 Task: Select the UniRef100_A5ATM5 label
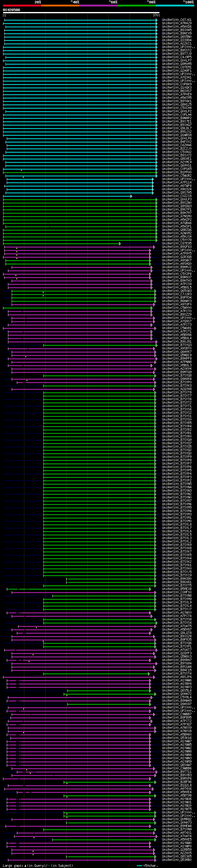tap(177, 98)
